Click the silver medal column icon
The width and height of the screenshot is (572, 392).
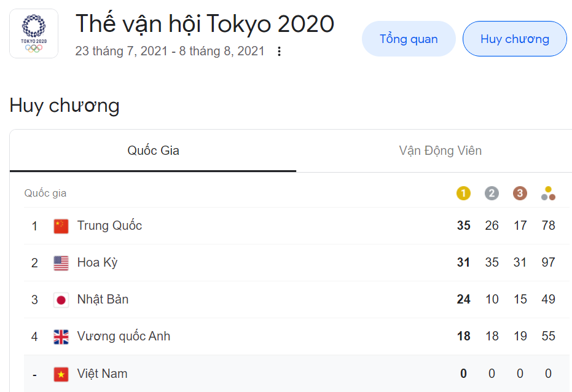(492, 194)
